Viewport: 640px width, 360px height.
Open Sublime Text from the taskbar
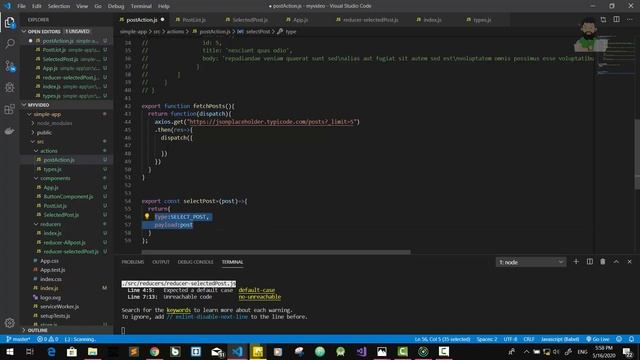[134, 351]
